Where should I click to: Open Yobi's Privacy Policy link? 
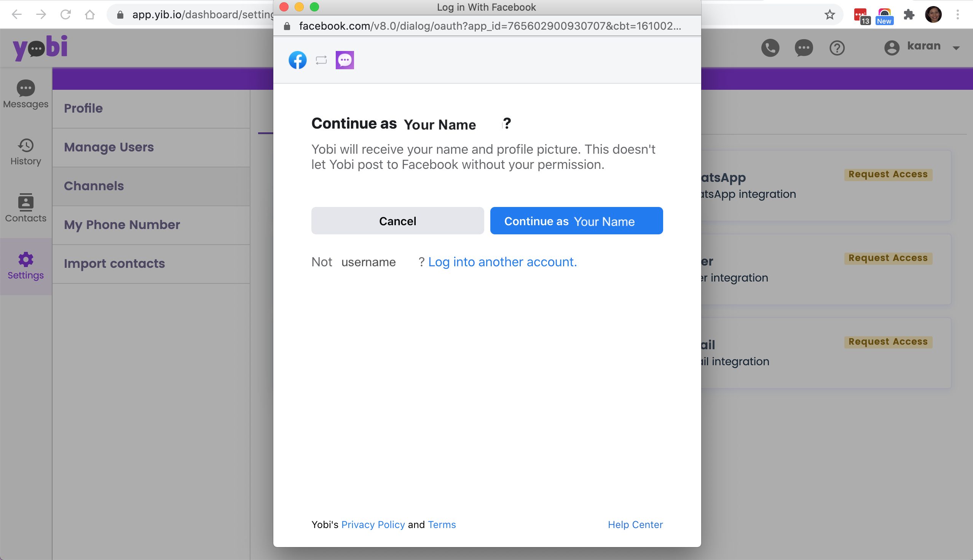pyautogui.click(x=373, y=525)
